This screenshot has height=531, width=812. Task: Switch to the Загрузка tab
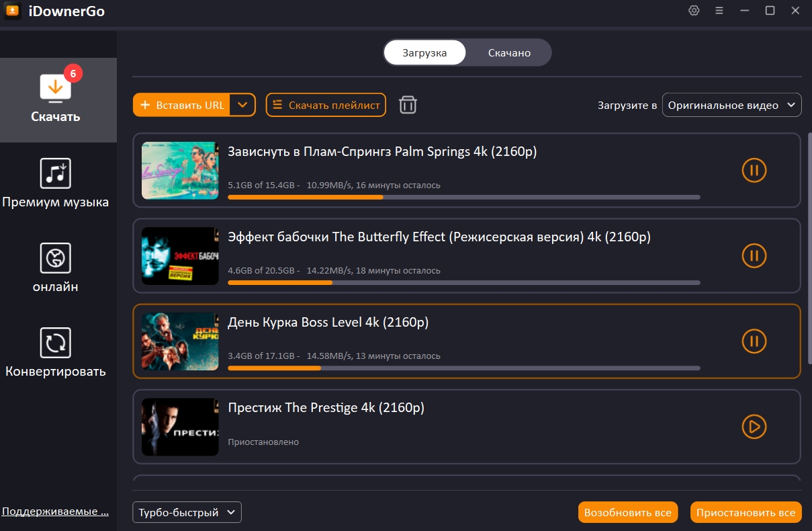click(x=424, y=52)
